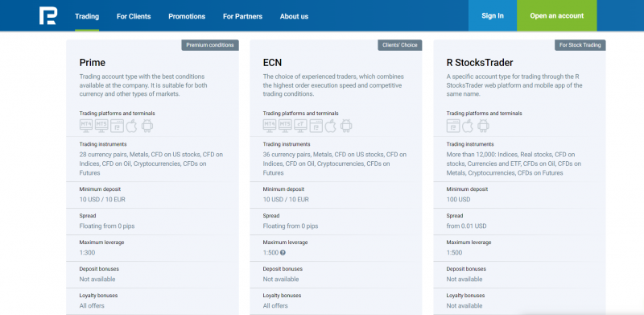The height and width of the screenshot is (315, 644).
Task: Select MT5 platform icon in Prime card
Action: pos(101,126)
